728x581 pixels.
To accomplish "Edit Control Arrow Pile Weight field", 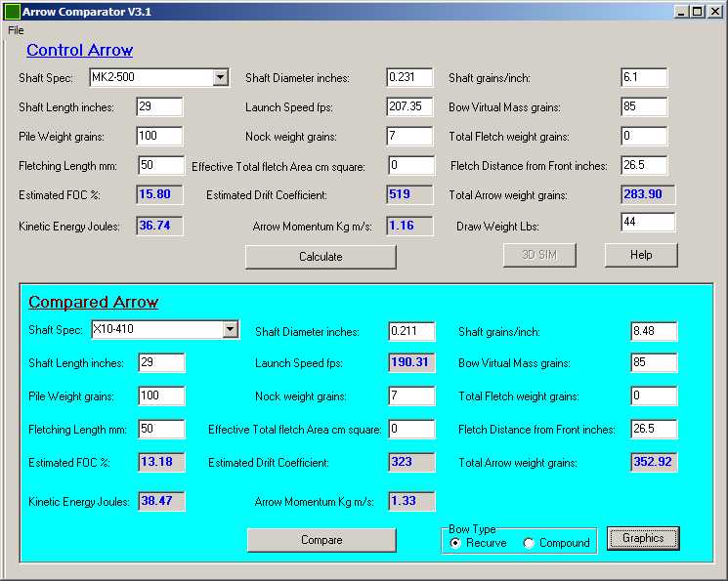I will coord(159,136).
